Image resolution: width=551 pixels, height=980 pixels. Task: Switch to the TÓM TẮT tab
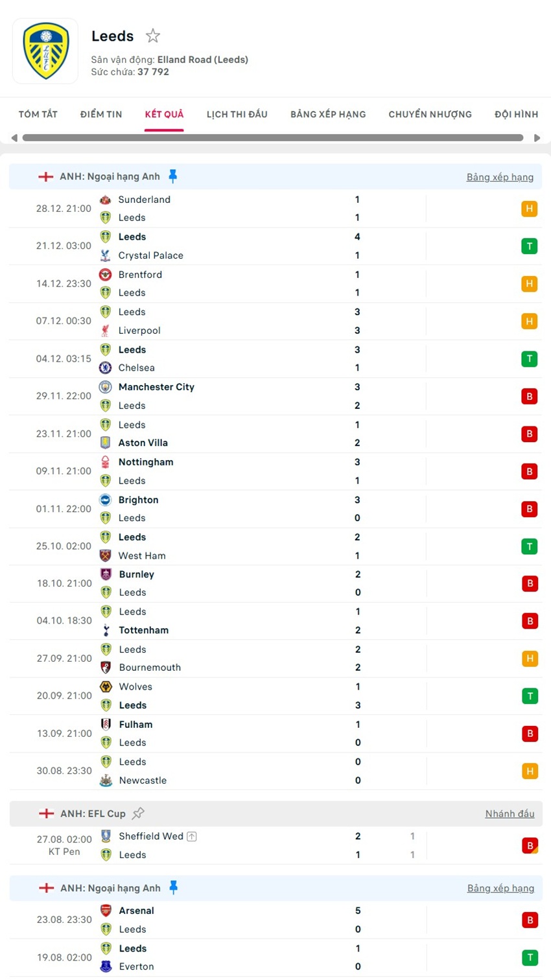38,114
